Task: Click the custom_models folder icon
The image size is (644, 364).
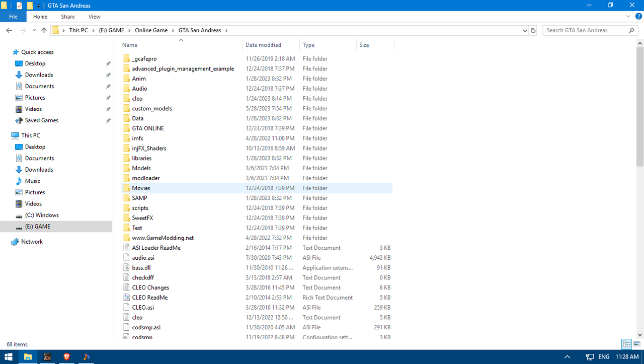Action: [127, 108]
